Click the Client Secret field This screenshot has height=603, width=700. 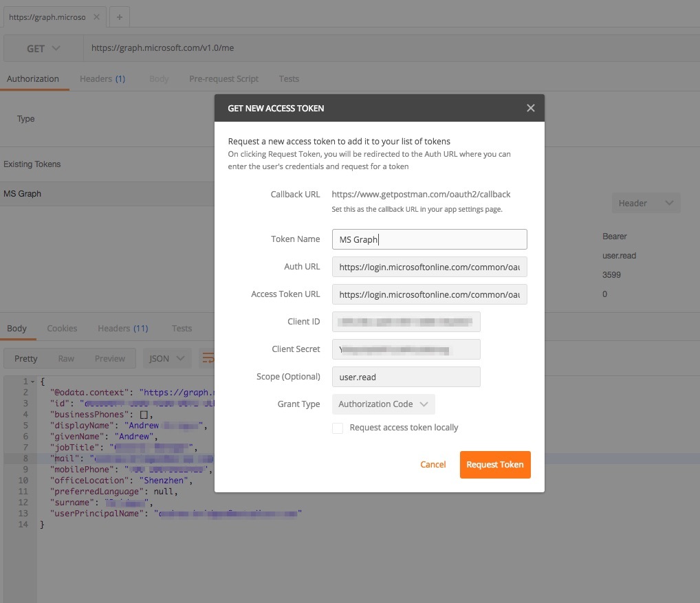coord(406,349)
